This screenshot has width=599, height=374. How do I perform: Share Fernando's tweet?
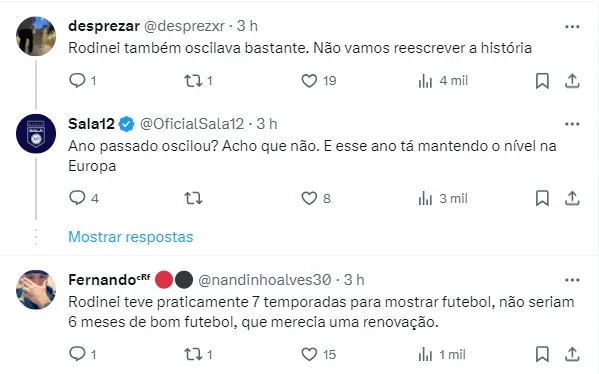point(572,354)
